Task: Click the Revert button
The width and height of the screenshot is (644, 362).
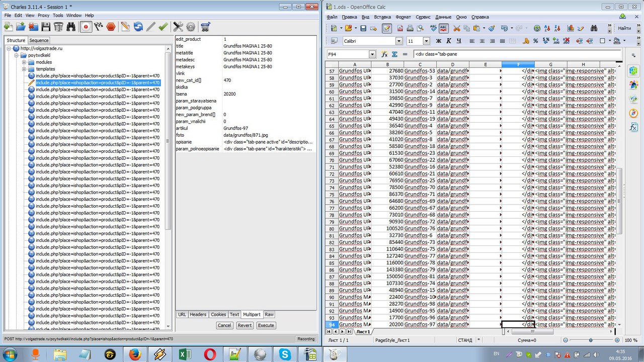Action: pos(245,325)
